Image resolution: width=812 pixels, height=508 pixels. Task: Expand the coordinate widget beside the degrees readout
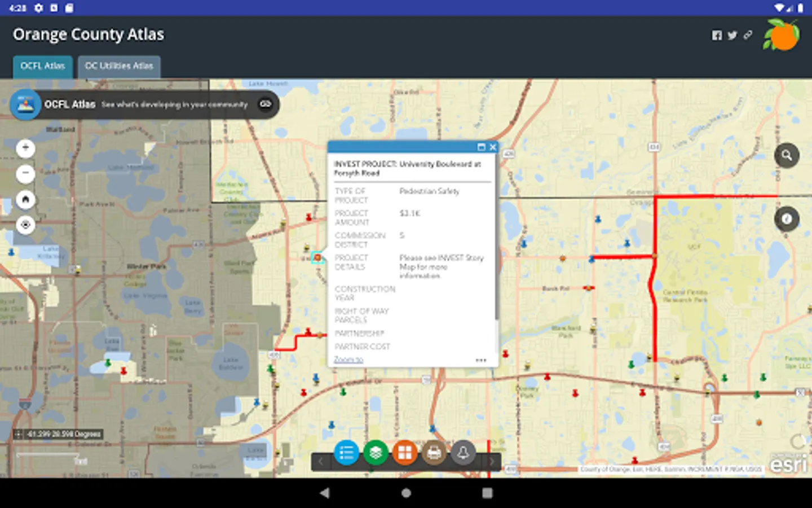tap(18, 434)
